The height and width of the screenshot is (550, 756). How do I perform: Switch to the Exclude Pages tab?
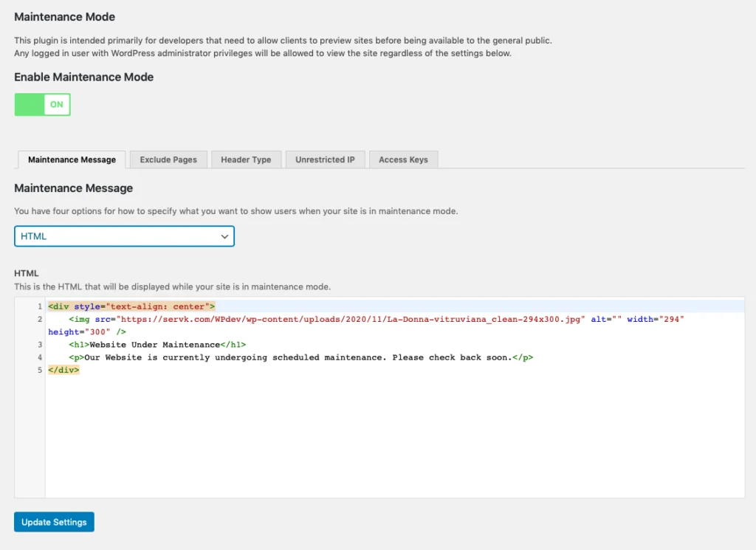pyautogui.click(x=168, y=159)
